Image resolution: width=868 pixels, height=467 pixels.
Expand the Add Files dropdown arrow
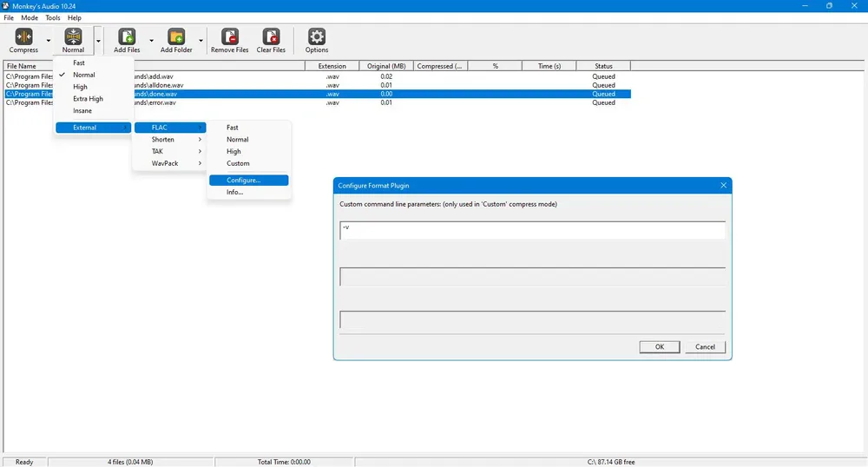(151, 41)
